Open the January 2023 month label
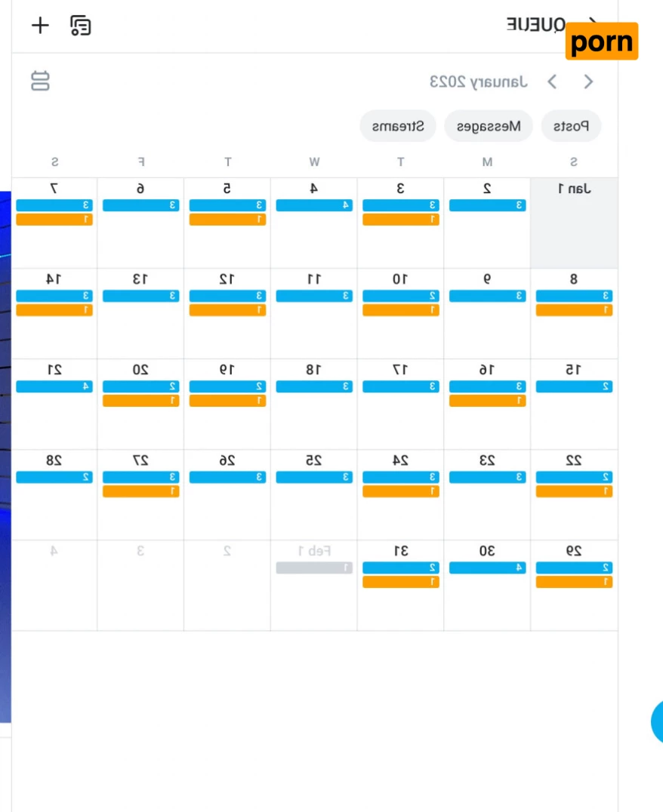The image size is (663, 812). coord(479,82)
